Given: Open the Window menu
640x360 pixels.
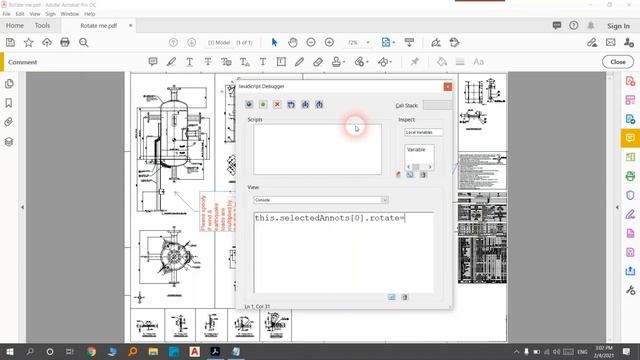Looking at the screenshot, I should (69, 14).
